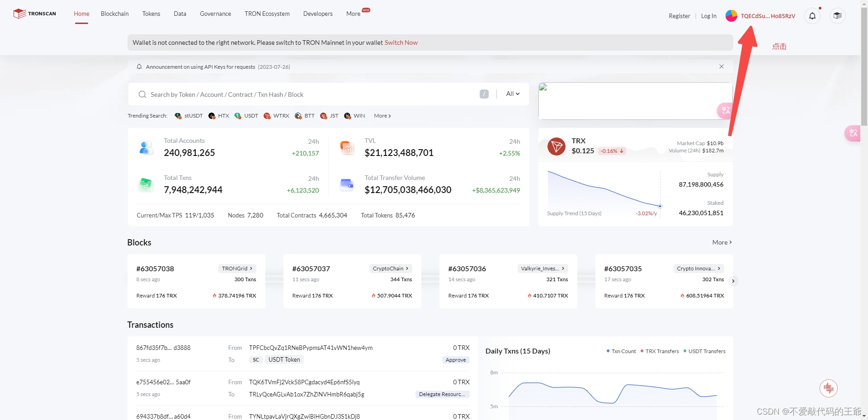868x420 pixels.
Task: Click the slash shortcut icon in search
Action: 484,94
